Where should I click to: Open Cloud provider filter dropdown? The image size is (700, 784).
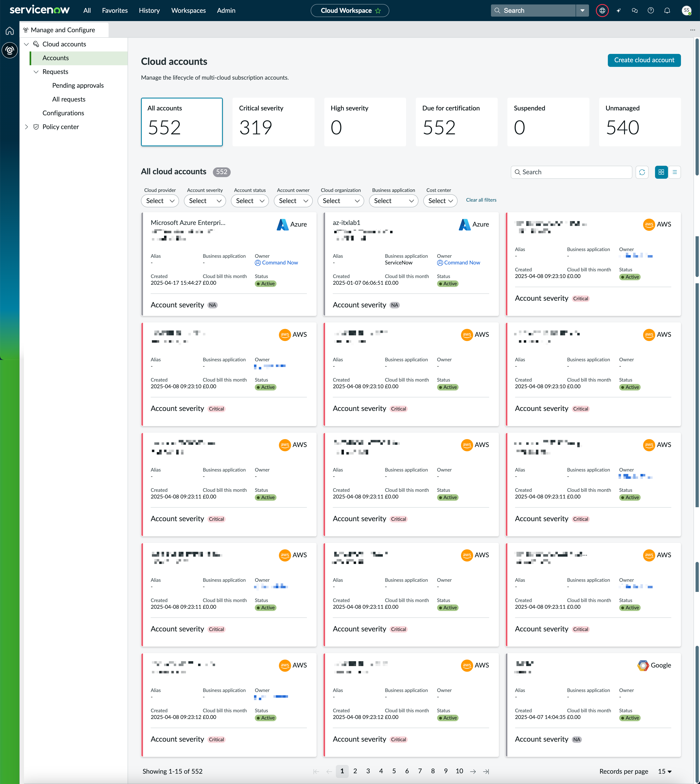[160, 201]
